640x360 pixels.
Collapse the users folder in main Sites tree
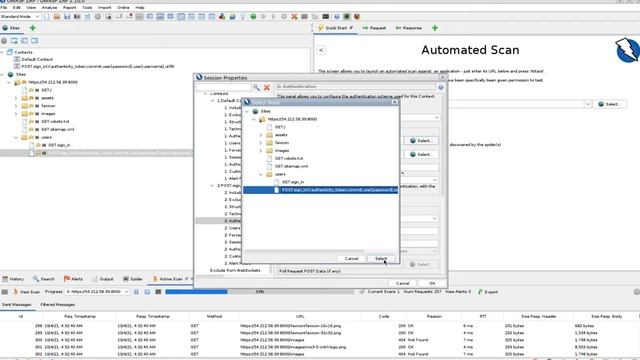click(16, 137)
